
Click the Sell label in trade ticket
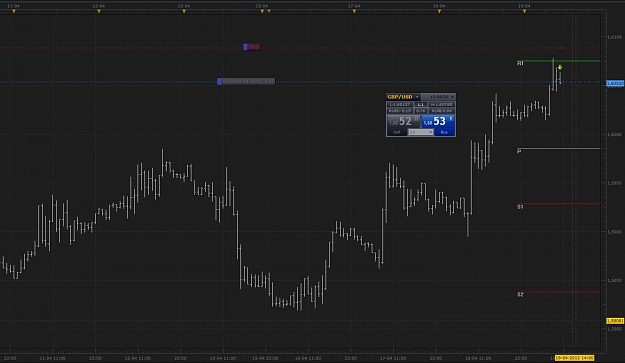point(397,132)
